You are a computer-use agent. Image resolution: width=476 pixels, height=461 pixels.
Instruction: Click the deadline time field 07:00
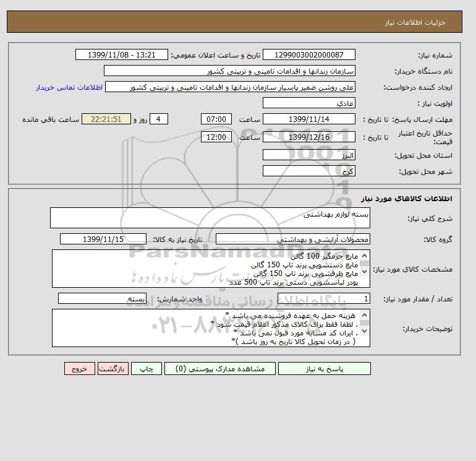(x=216, y=119)
